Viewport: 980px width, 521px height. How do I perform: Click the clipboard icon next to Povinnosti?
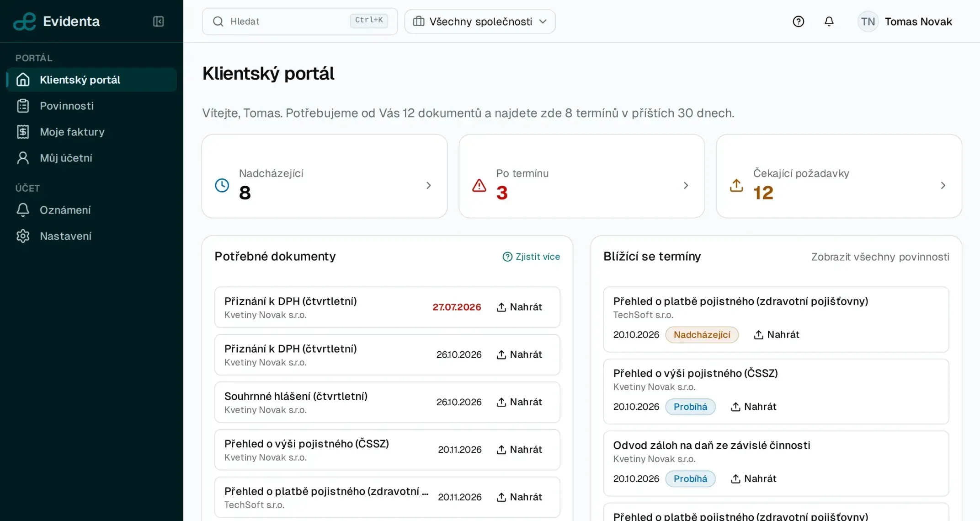23,106
